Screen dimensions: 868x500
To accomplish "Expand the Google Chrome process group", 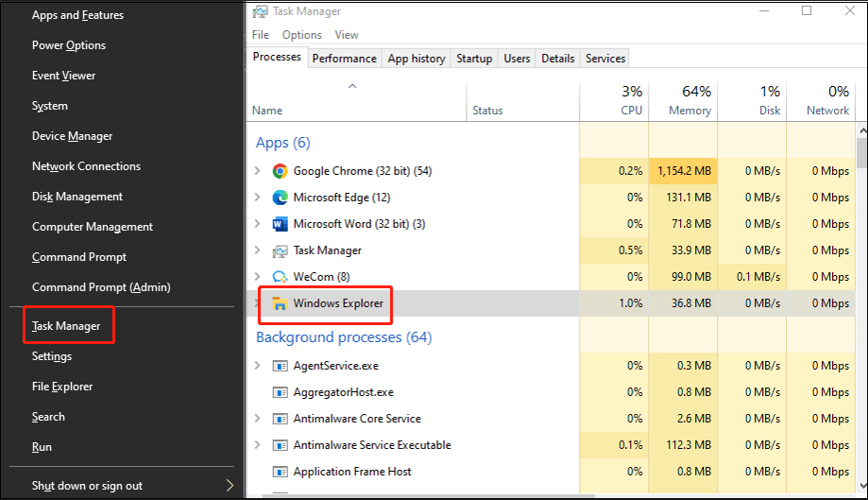I will pyautogui.click(x=258, y=171).
